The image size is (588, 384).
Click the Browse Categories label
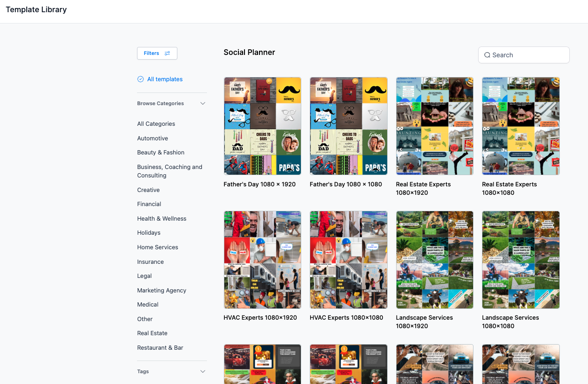pyautogui.click(x=160, y=103)
